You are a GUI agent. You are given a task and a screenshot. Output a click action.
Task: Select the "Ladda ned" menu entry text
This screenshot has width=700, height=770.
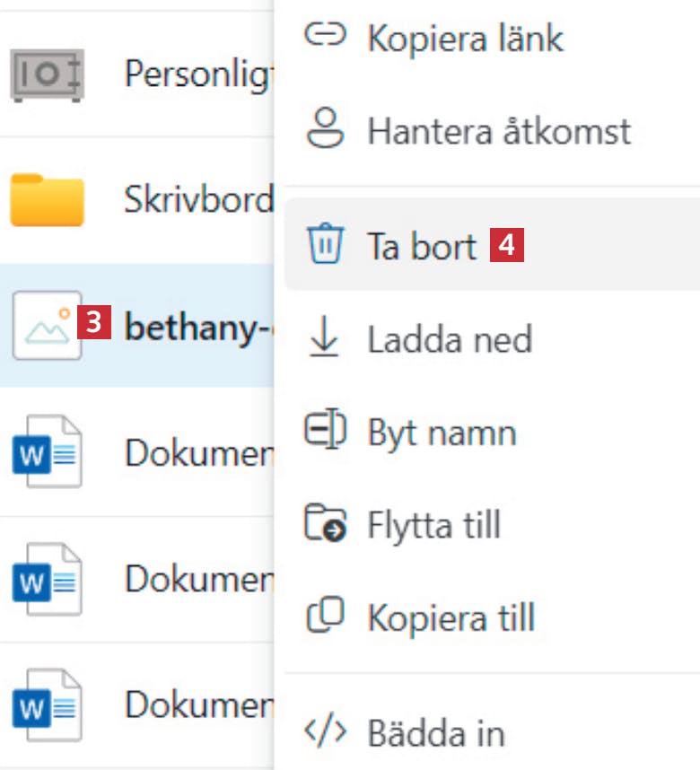tap(450, 339)
